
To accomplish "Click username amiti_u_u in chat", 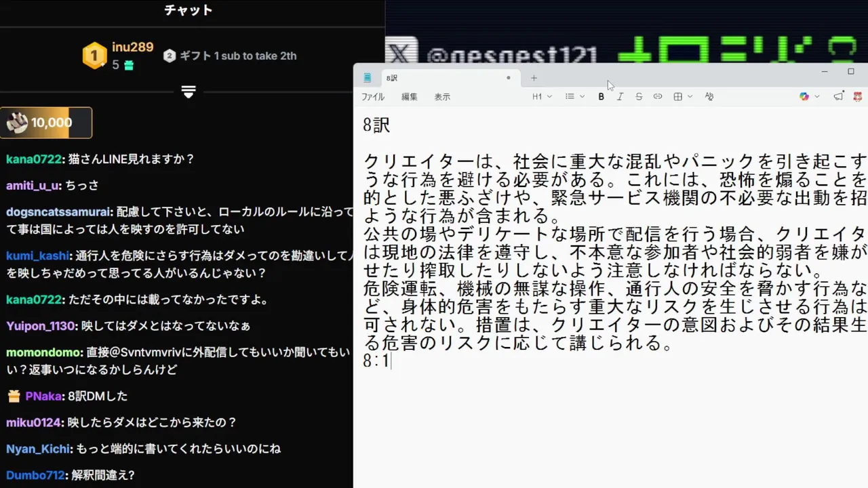I will (x=33, y=186).
